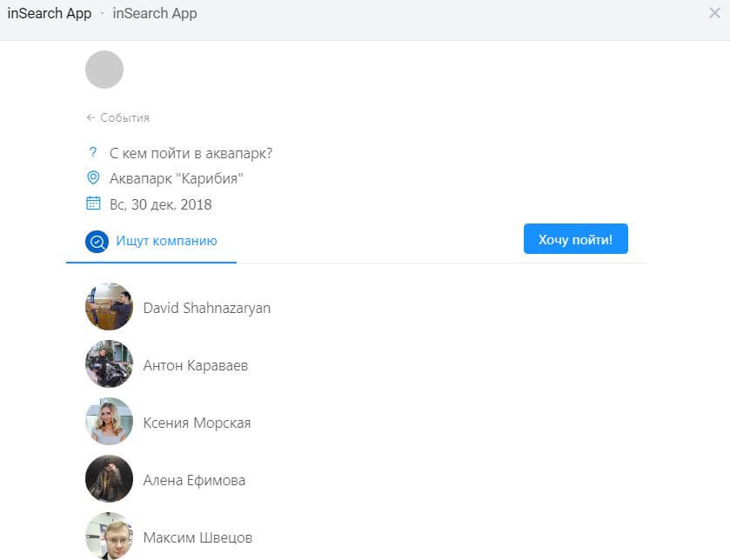Click the calendar icon
This screenshot has height=560, width=730.
(93, 203)
